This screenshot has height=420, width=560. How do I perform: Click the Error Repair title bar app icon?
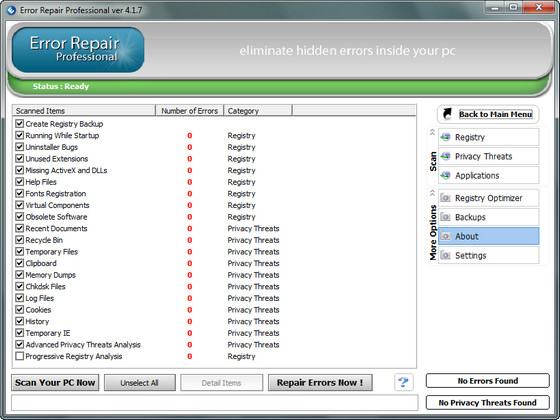pos(11,10)
